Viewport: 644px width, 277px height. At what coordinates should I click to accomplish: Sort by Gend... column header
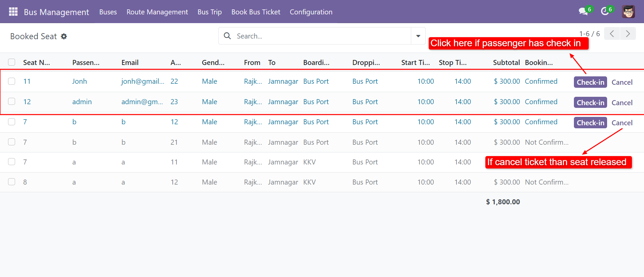(x=213, y=63)
